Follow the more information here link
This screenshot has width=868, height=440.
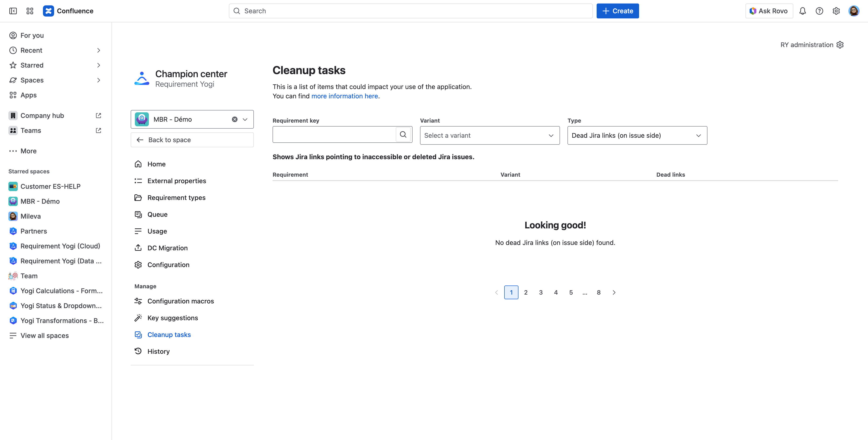click(x=344, y=96)
